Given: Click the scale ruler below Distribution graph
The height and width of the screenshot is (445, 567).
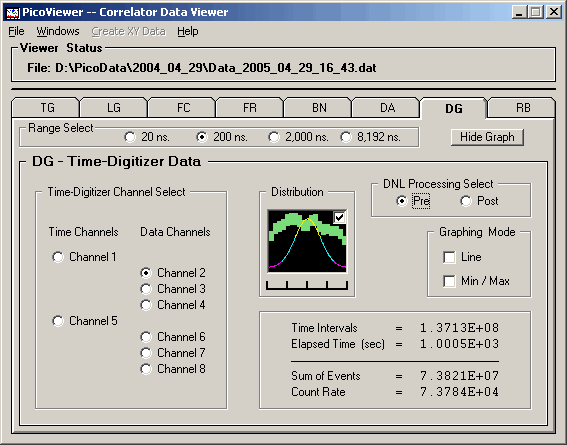Looking at the screenshot, I should coord(307,285).
